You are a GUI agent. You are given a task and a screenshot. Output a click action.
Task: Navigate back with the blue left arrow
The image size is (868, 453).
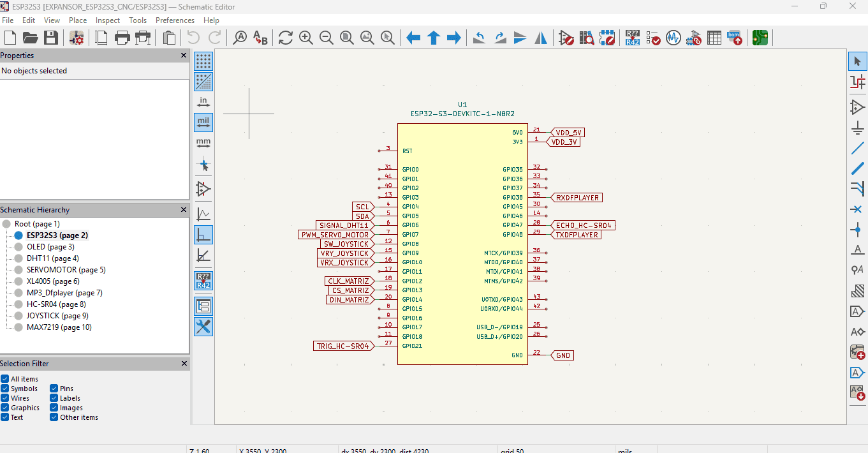pyautogui.click(x=413, y=38)
